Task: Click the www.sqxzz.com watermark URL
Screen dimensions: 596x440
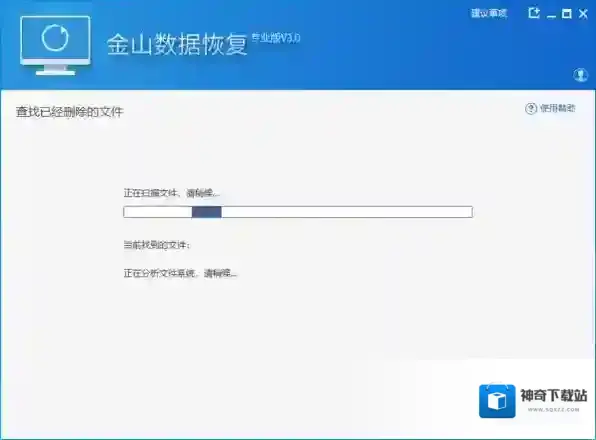Action: pos(553,410)
